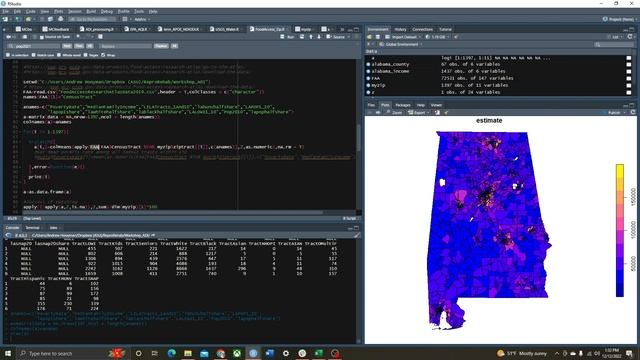Viewport: 640px width, 360px height.
Task: Expand the alabama_income data object
Action: click(x=369, y=71)
